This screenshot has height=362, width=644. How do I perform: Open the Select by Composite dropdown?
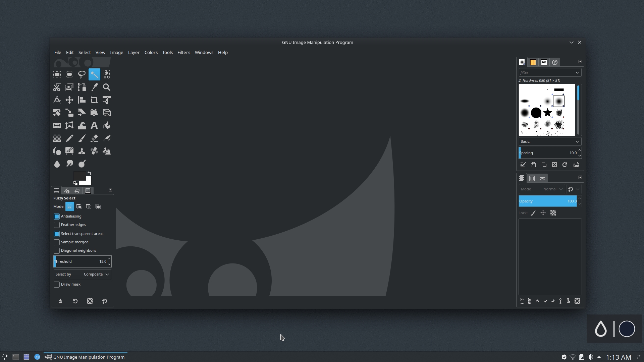tap(82, 274)
